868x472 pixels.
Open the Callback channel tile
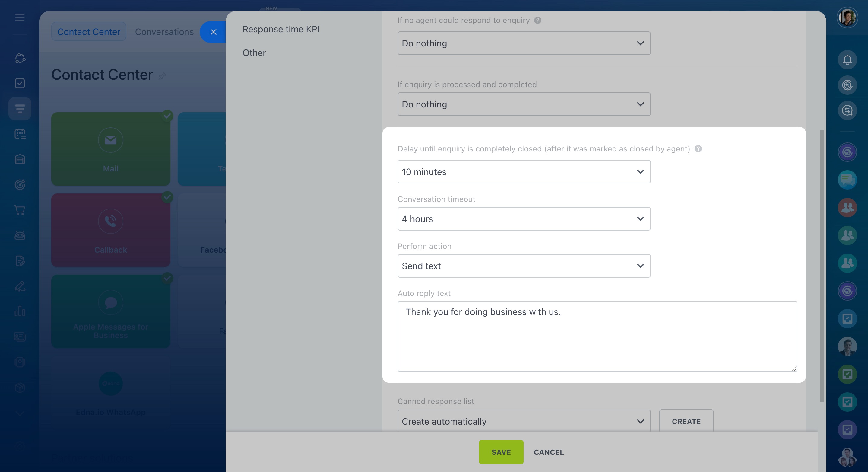110,230
